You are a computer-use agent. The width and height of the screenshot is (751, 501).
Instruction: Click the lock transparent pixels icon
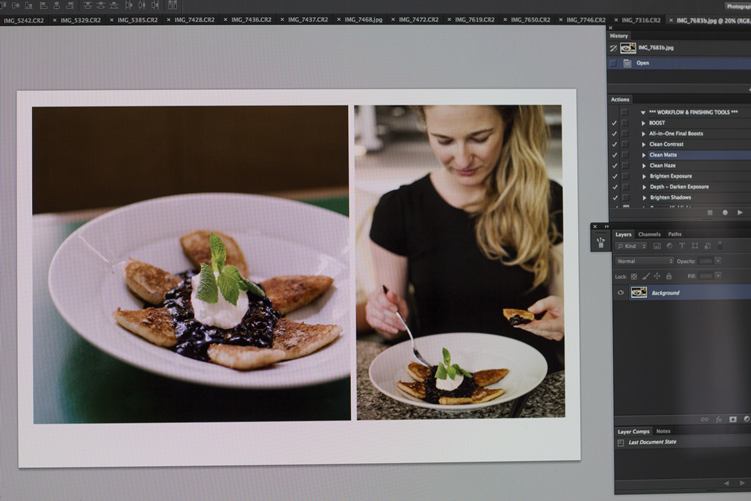[634, 276]
